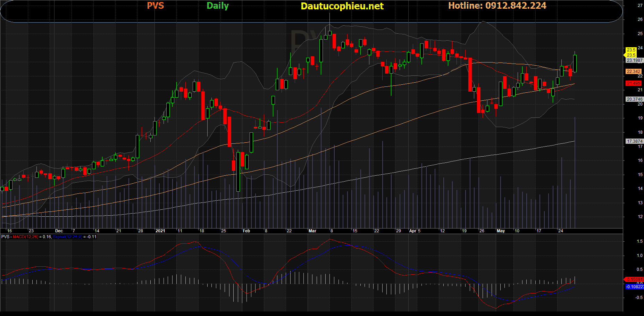
Task: Click the Apr date axis label
Action: click(413, 231)
